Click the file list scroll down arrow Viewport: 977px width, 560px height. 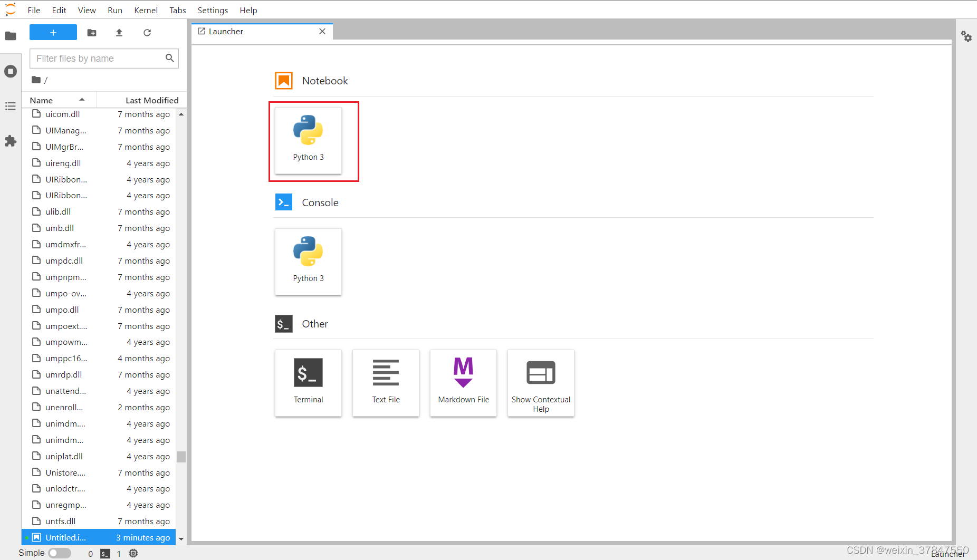[181, 539]
